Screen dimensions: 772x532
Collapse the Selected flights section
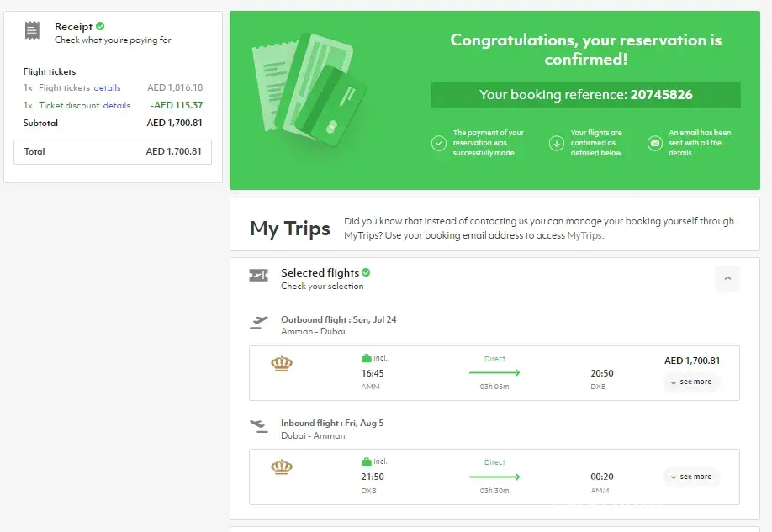pyautogui.click(x=727, y=279)
